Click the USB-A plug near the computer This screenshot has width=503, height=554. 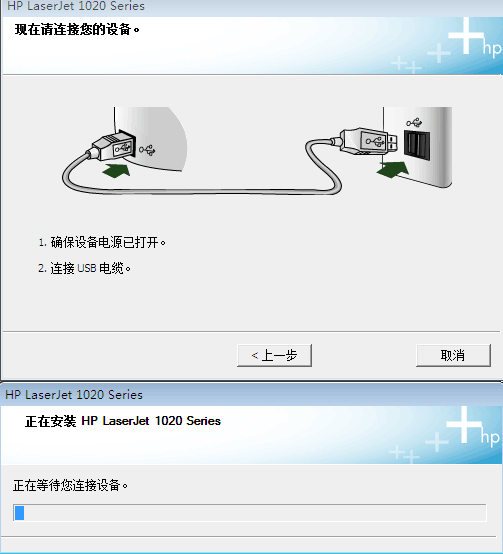pos(367,142)
